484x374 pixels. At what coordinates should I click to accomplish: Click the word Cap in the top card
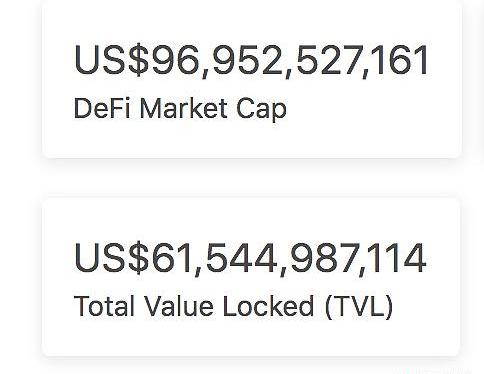261,110
